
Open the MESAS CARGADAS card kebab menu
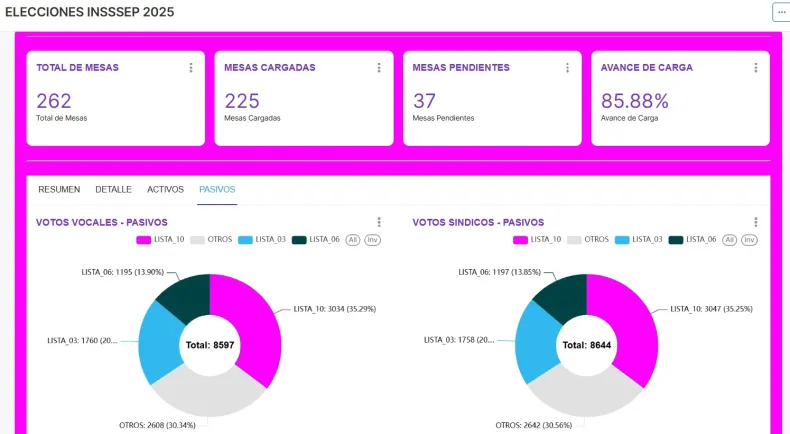pos(379,68)
